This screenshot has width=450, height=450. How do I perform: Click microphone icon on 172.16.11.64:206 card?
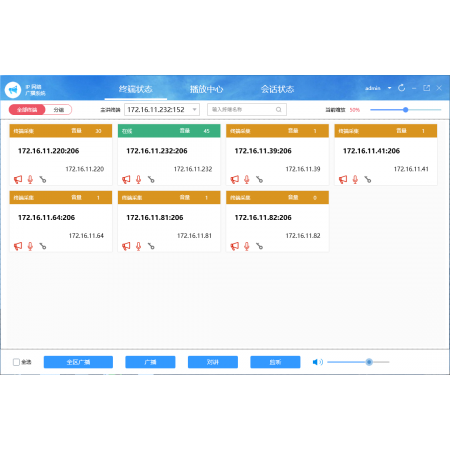pos(30,246)
